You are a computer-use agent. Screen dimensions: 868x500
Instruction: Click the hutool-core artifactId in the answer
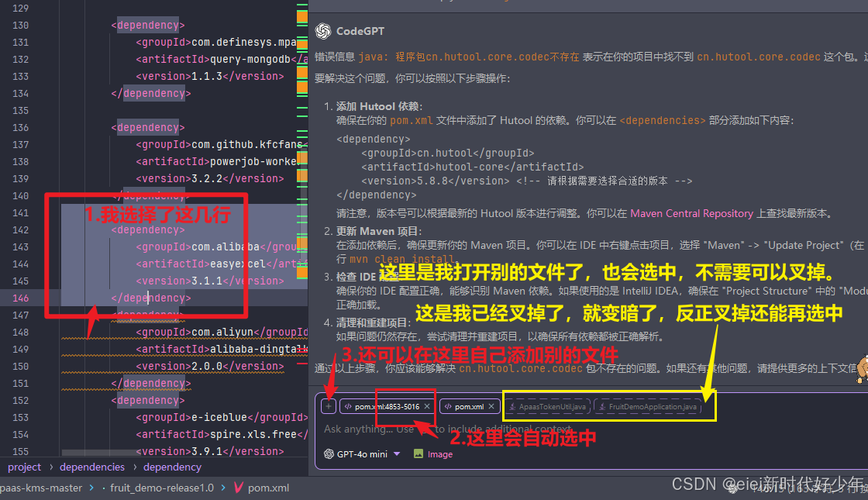click(472, 167)
